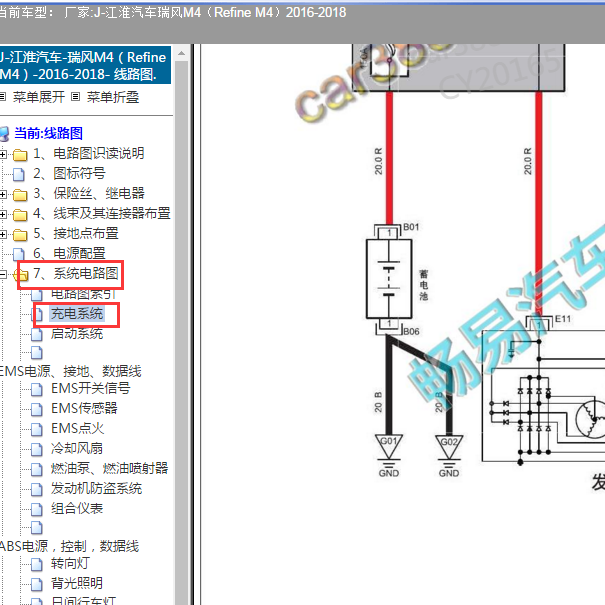
Task: Click the folder icon beside 电路图识读说明
Action: [x=20, y=155]
